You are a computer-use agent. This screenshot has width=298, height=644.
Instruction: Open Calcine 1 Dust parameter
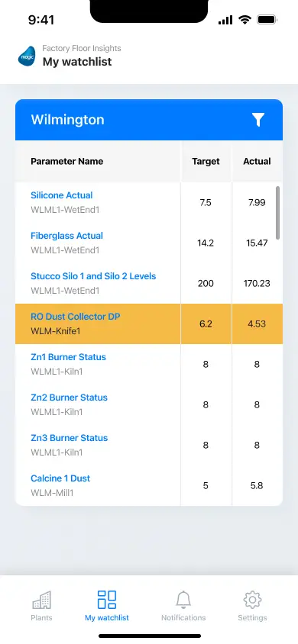click(x=60, y=478)
